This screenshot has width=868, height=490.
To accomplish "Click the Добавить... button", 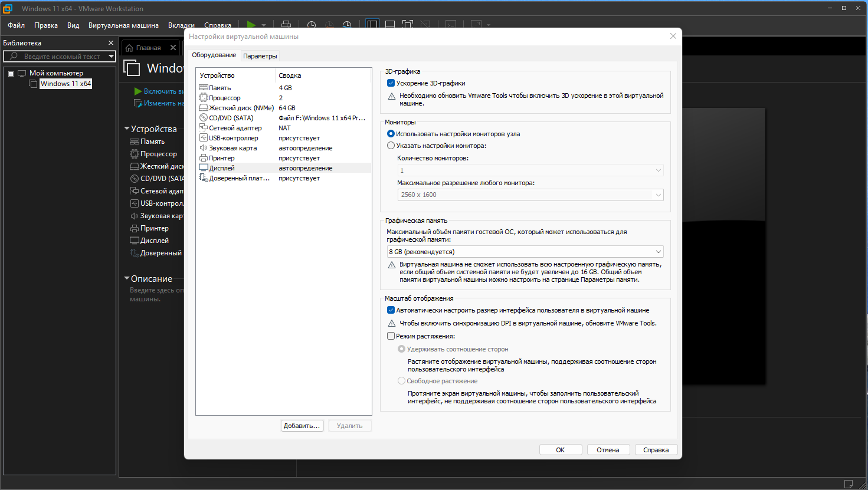I will point(302,426).
